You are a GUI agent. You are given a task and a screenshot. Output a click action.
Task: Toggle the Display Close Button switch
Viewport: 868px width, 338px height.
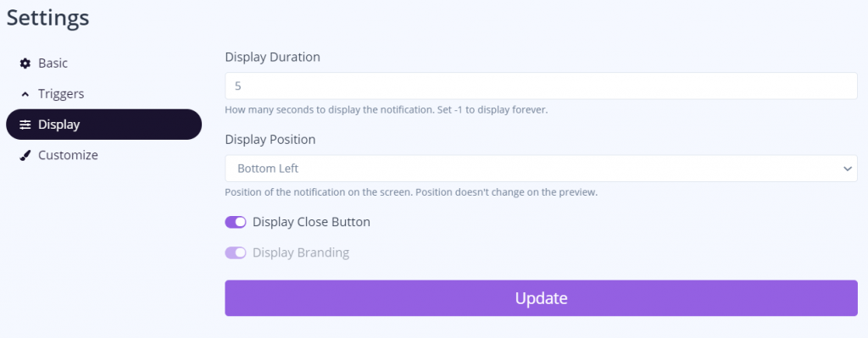point(236,223)
